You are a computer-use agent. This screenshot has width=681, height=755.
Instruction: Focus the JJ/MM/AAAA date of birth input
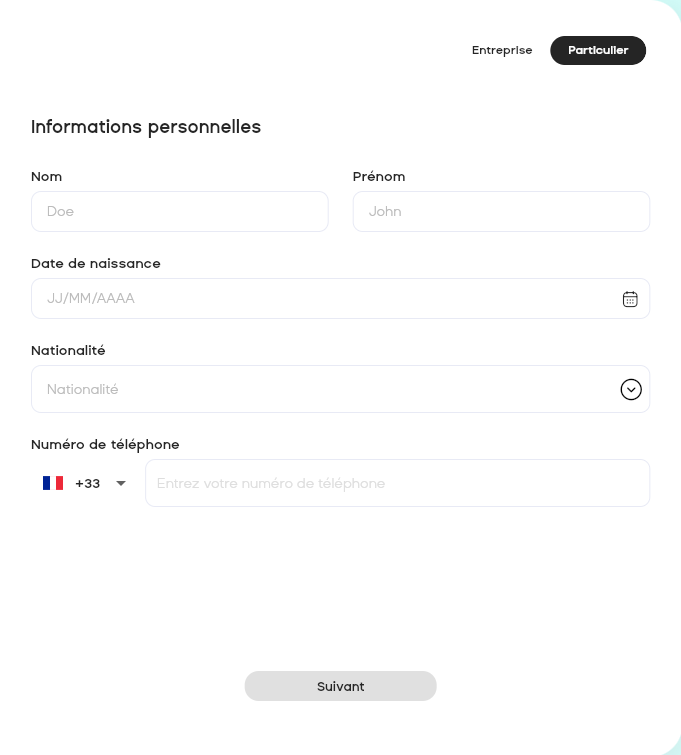click(320, 299)
